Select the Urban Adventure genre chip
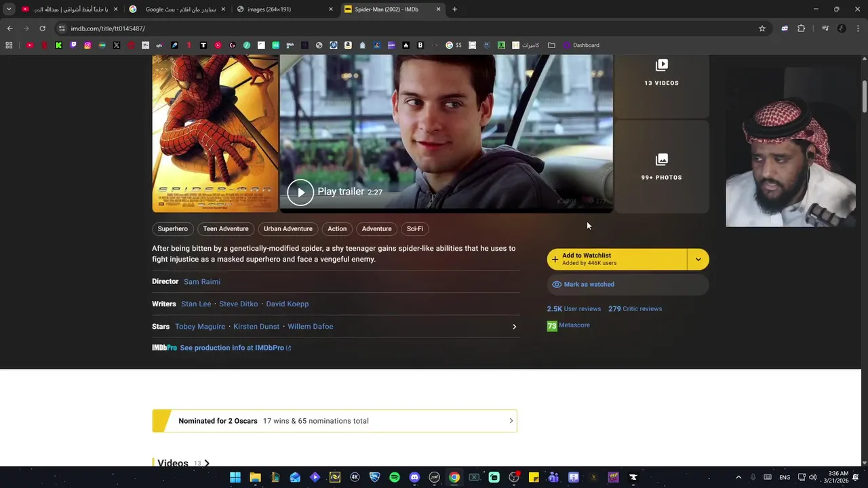The image size is (868, 488). coord(288,229)
